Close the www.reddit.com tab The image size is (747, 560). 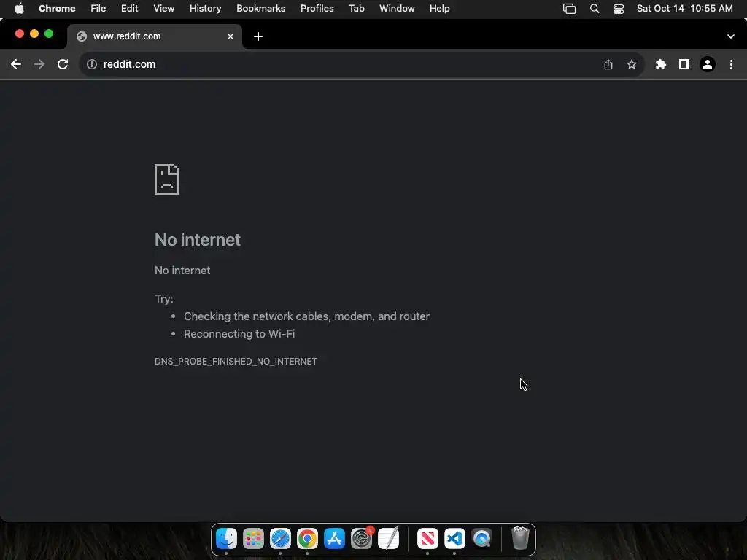click(x=230, y=36)
